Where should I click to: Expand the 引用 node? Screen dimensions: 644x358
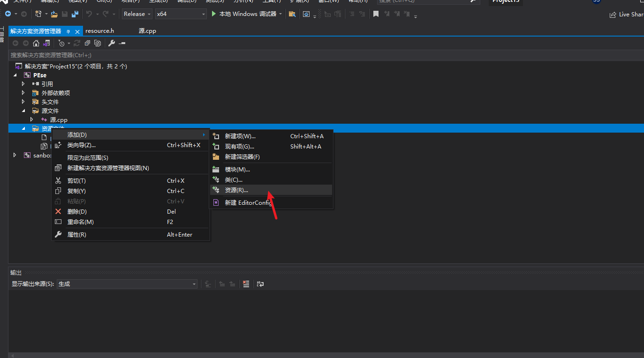point(23,84)
